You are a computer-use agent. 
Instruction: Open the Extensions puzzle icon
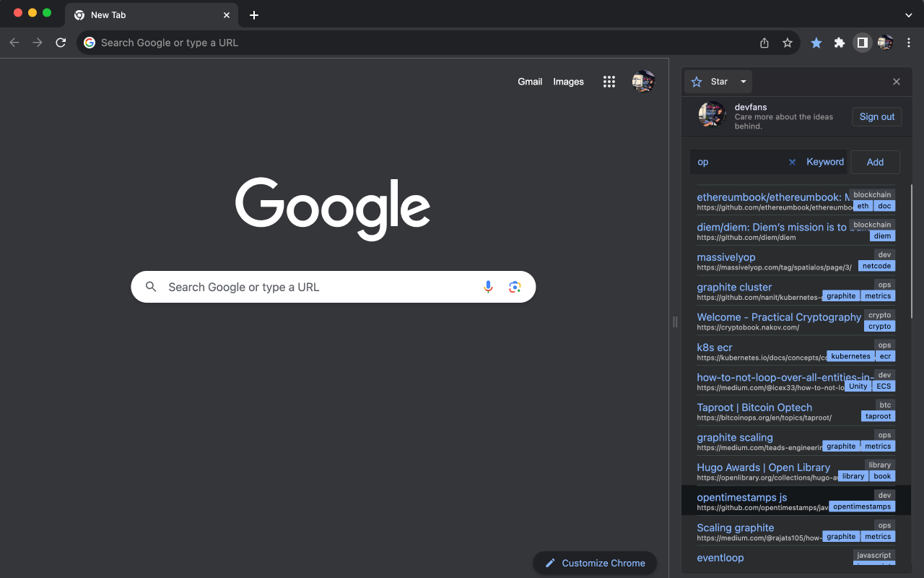pyautogui.click(x=840, y=43)
